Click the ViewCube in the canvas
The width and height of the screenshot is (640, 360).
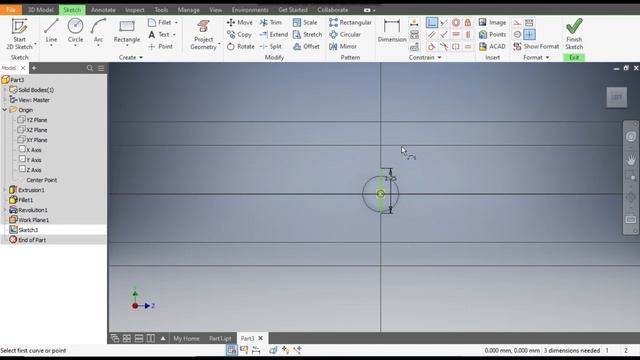click(x=616, y=97)
